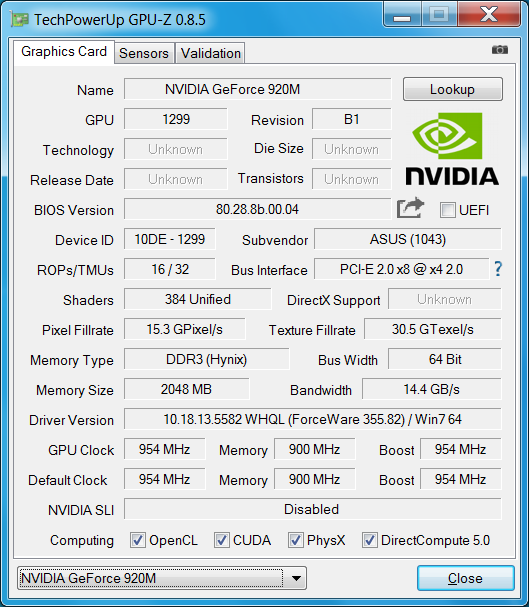
Task: Select the Graphics Card tab
Action: pos(64,51)
